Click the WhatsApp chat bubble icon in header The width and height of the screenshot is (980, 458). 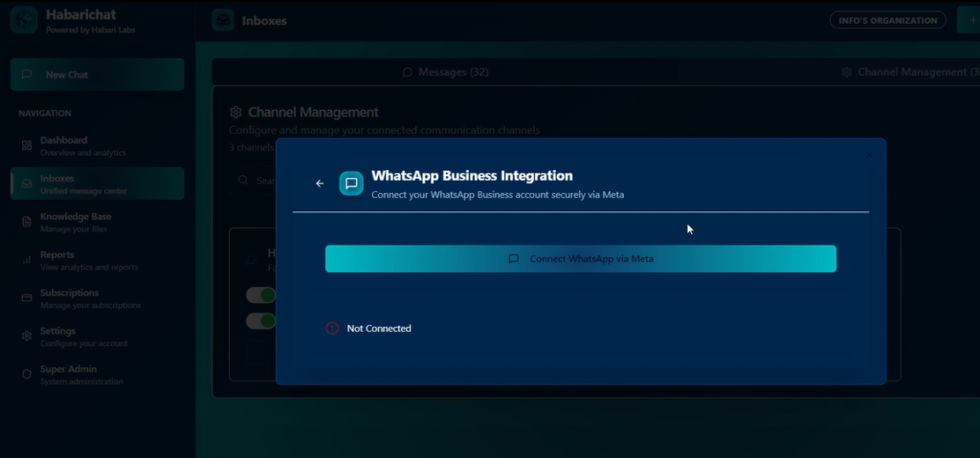click(x=351, y=184)
